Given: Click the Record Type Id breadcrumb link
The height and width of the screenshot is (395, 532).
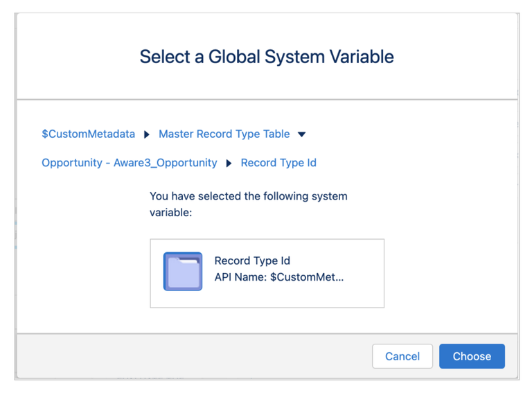Looking at the screenshot, I should click(x=278, y=163).
